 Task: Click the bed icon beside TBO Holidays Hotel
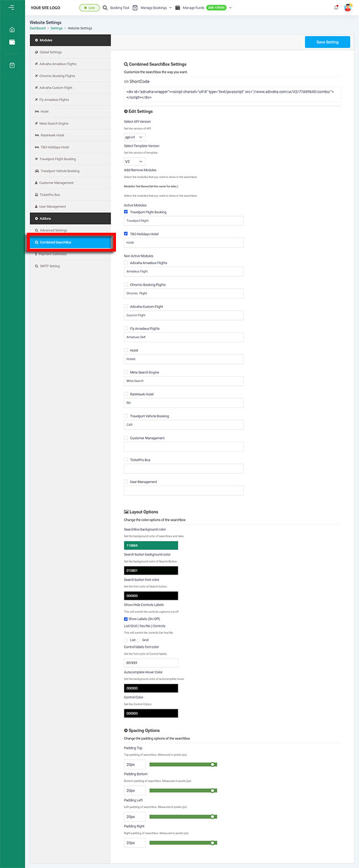pyautogui.click(x=37, y=148)
